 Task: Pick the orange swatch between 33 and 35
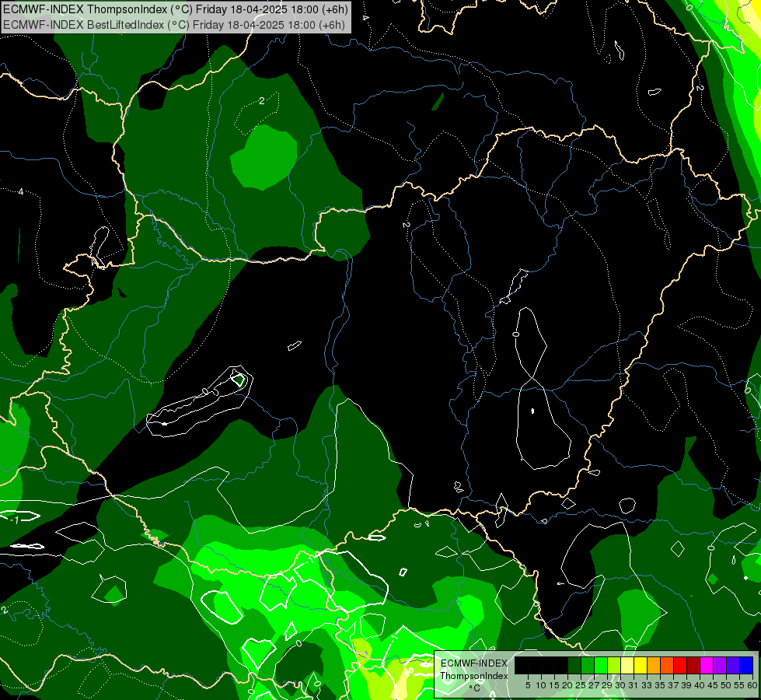[654, 665]
